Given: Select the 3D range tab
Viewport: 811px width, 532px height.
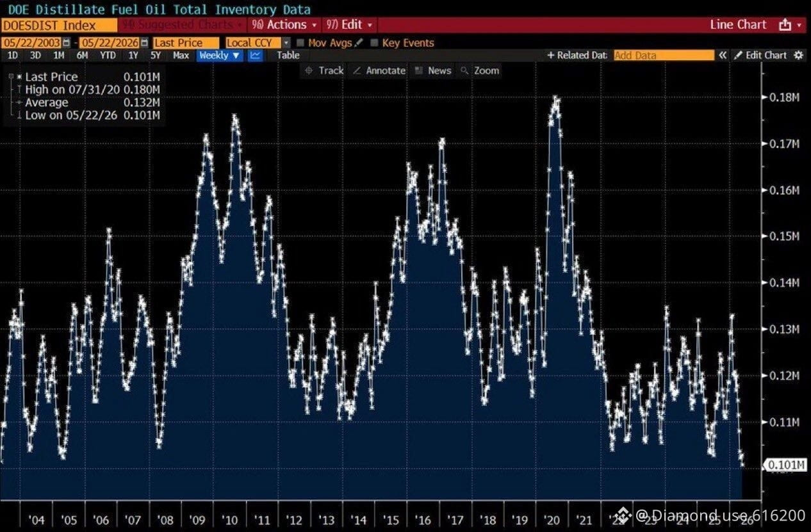Looking at the screenshot, I should click(35, 55).
